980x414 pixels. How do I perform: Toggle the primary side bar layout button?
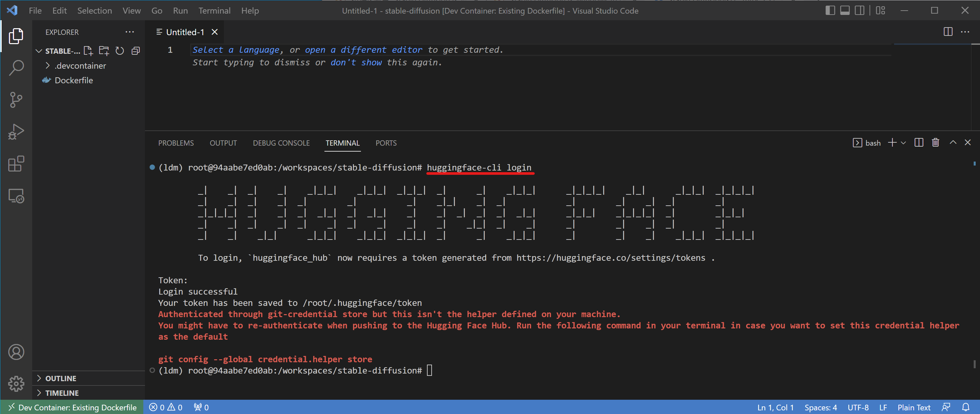pos(830,11)
